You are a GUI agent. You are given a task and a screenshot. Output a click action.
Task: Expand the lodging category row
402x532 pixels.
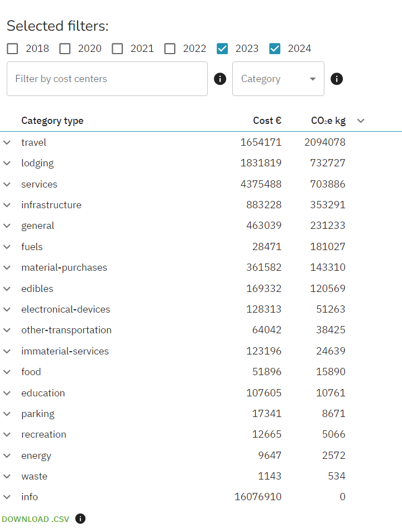(7, 163)
